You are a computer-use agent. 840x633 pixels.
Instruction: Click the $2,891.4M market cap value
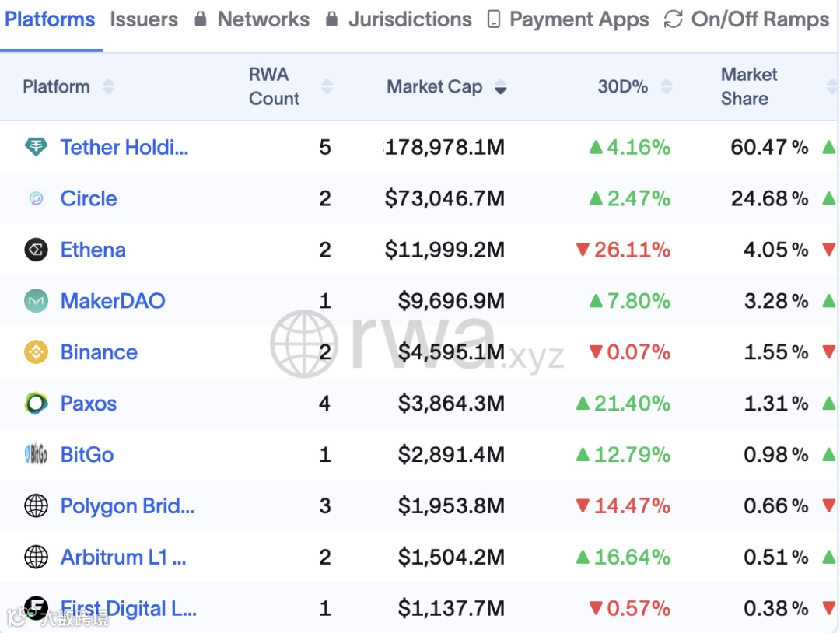coord(451,455)
